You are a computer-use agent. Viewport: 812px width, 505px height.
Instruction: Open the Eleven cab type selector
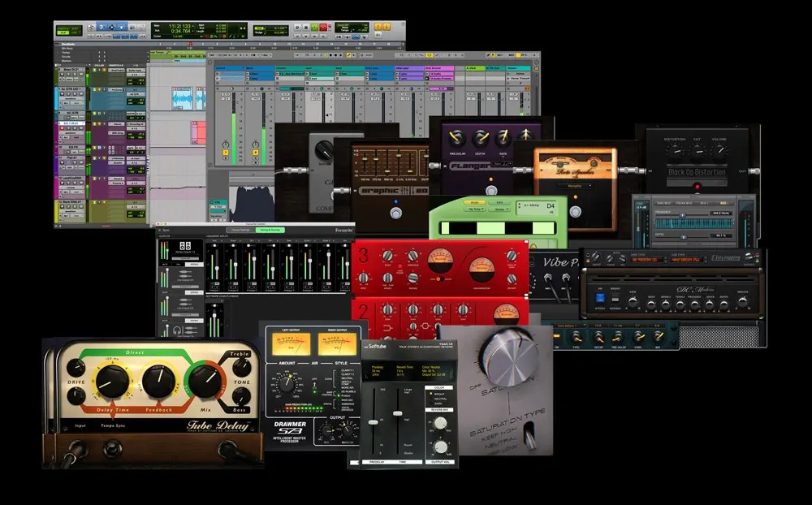click(x=687, y=260)
